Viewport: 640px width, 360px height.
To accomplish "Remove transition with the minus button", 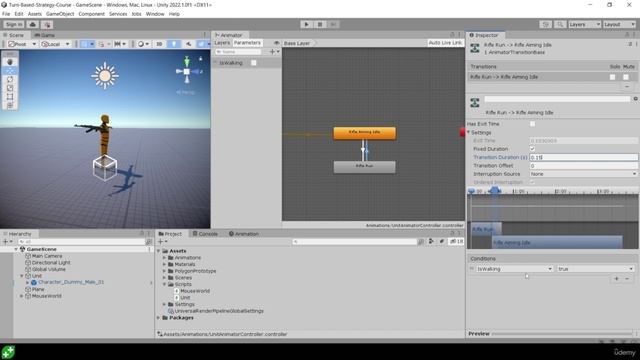I will [627, 87].
